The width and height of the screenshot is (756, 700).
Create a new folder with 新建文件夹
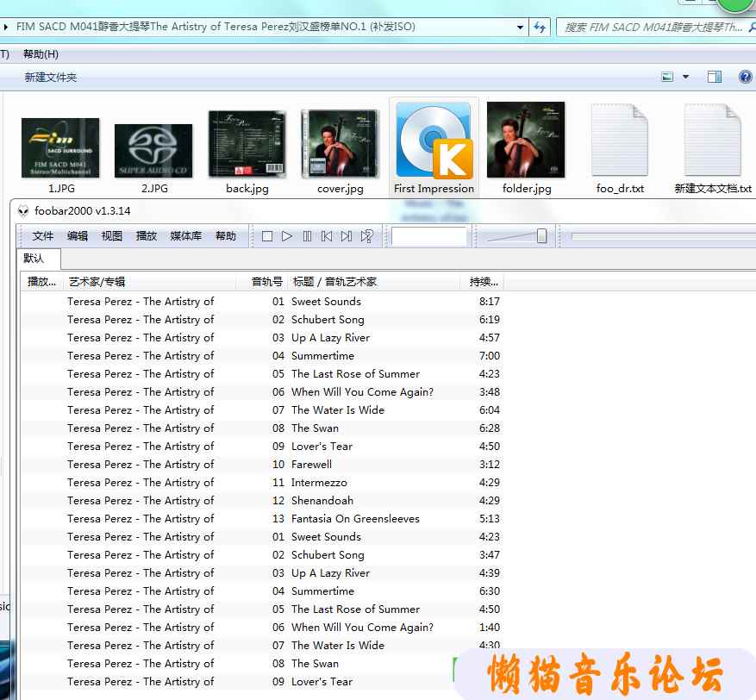point(51,77)
